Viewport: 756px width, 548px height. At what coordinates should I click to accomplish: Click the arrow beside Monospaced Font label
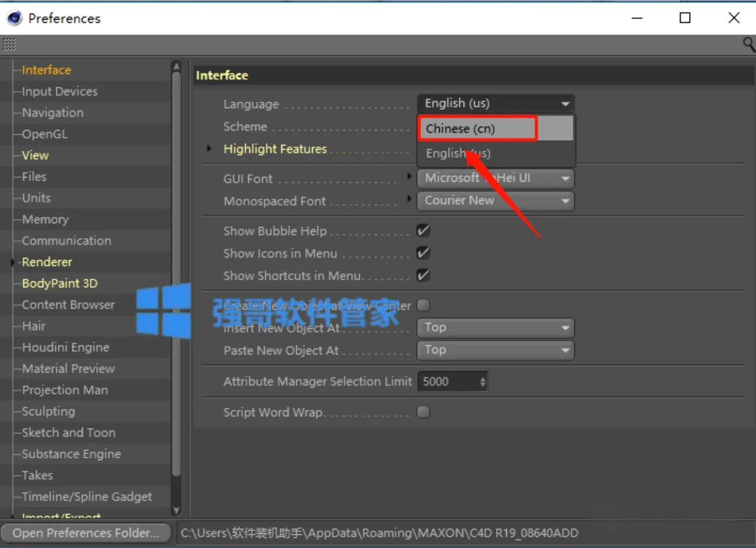tap(409, 199)
